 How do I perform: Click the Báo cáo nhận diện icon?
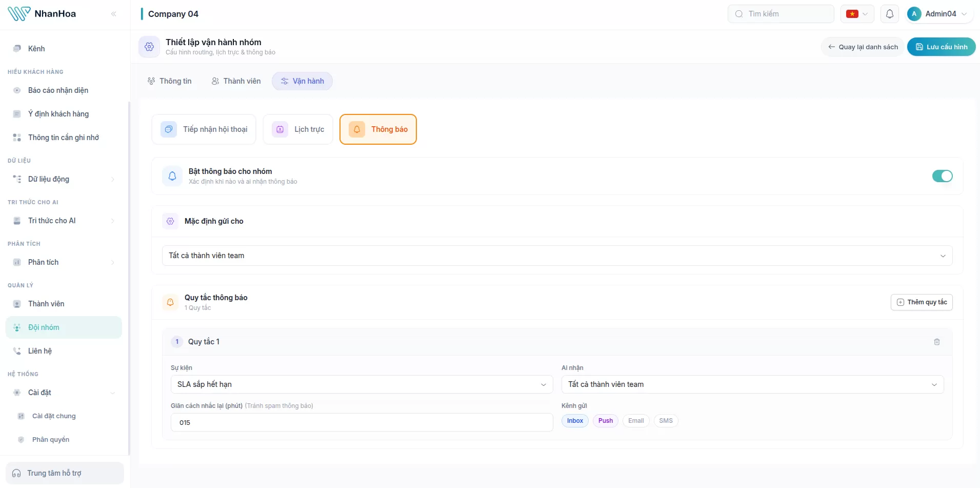[x=17, y=90]
